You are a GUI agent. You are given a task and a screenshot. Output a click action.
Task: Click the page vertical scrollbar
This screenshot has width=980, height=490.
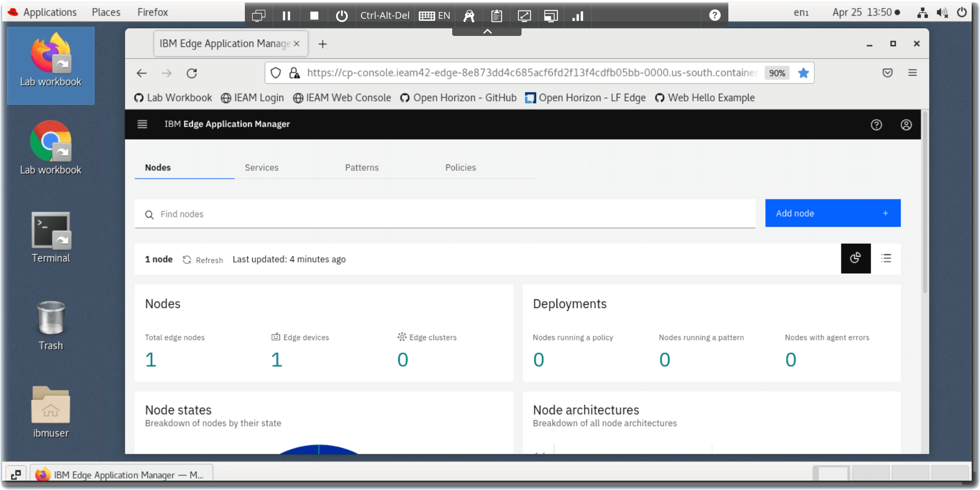coord(925,203)
